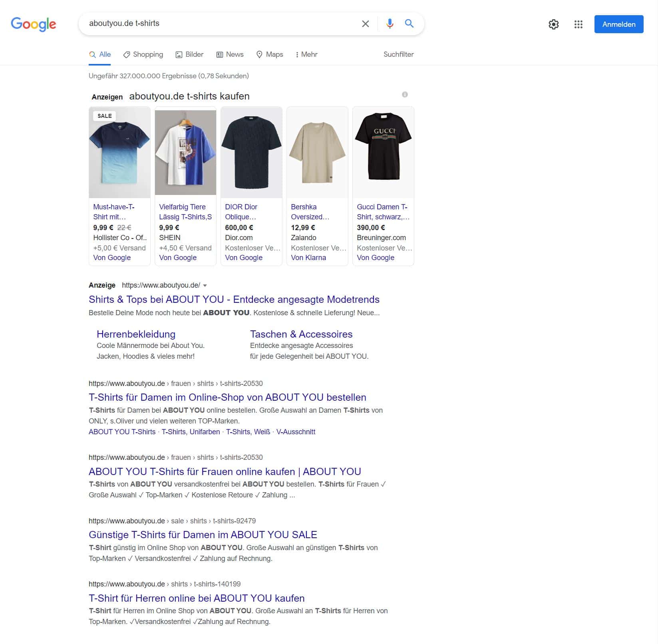Open the DIOR Dior Oblique product link
Screen dimensions: 658x644
tap(241, 212)
